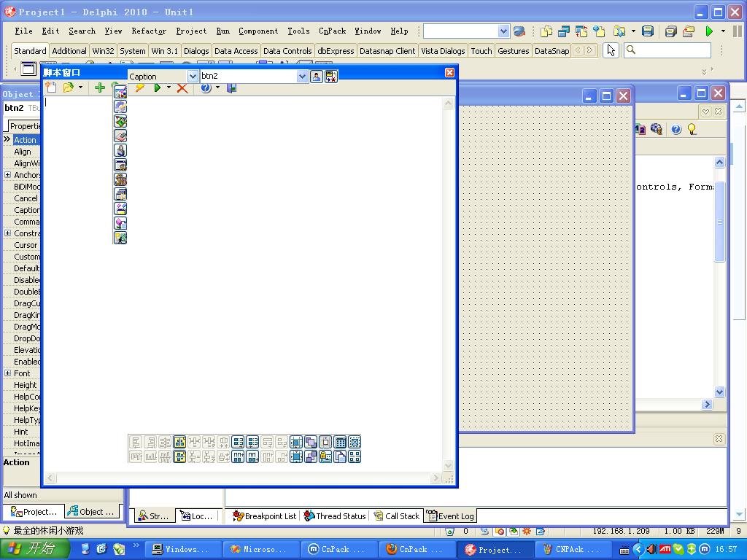Image resolution: width=747 pixels, height=560 pixels.
Task: Open the Refactor menu
Action: (149, 31)
